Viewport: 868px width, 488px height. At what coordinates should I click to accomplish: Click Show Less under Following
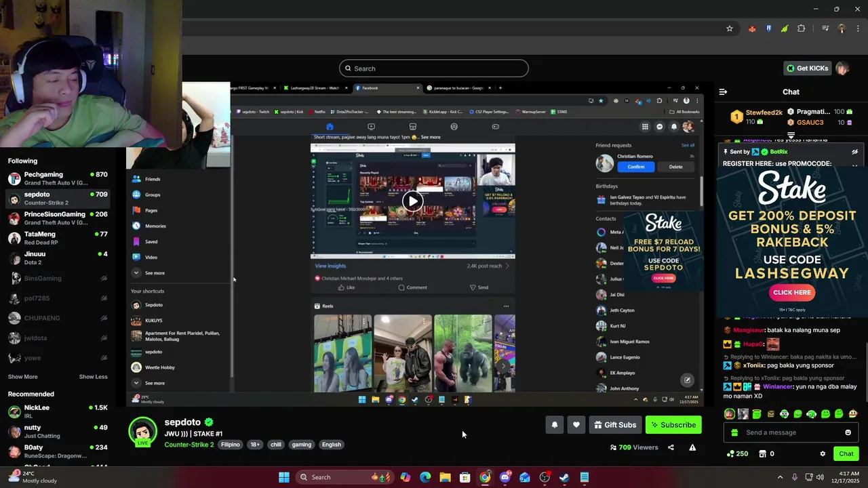(93, 377)
